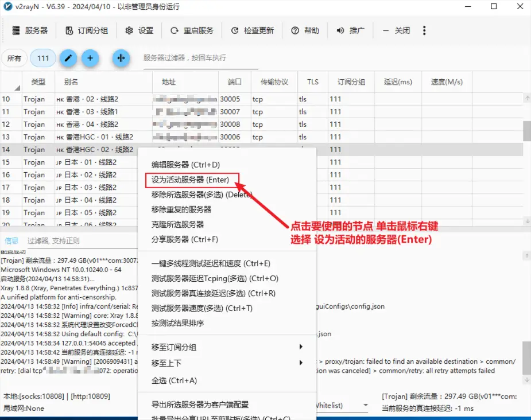Expand the 移至上下 submenu

click(x=227, y=363)
